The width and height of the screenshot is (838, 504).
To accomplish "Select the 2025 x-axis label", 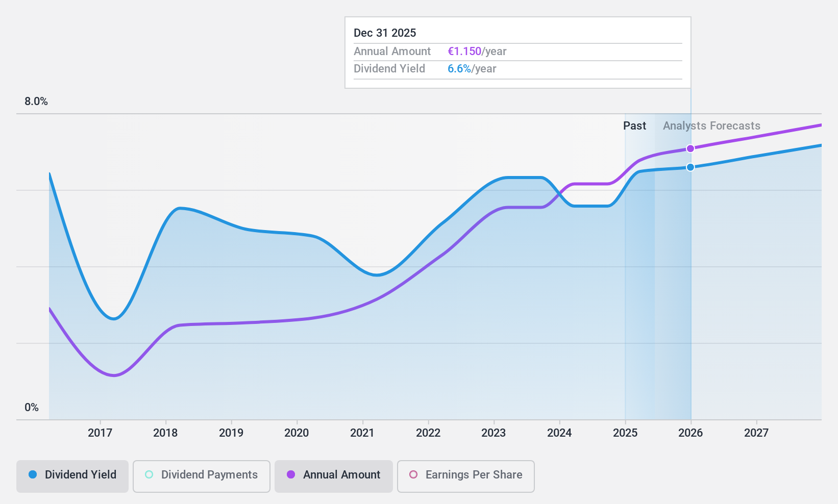I will click(x=625, y=433).
